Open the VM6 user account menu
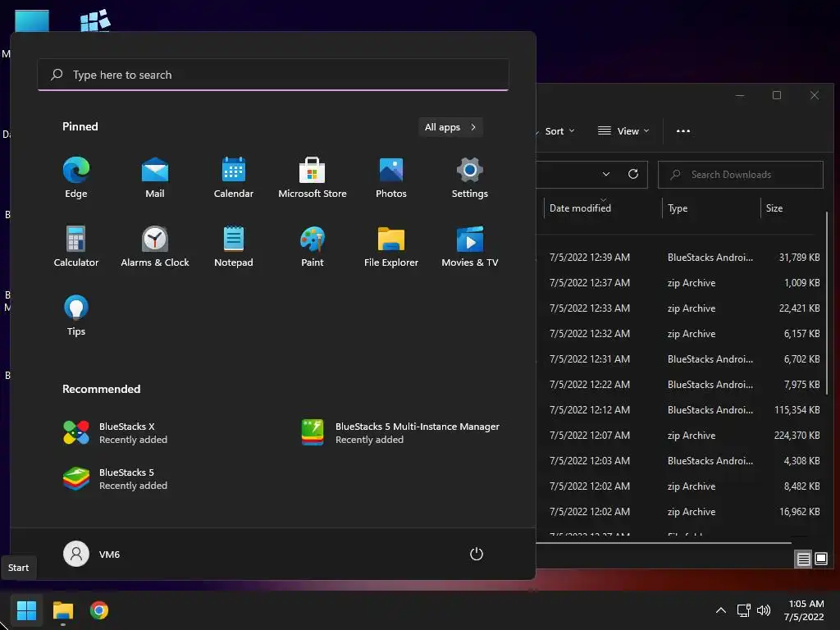This screenshot has width=840, height=630. (92, 554)
